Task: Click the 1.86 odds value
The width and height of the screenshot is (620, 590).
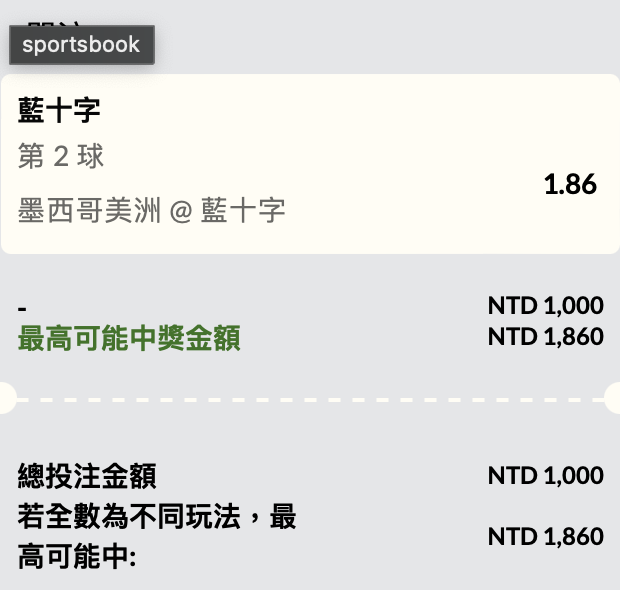Action: (x=569, y=184)
